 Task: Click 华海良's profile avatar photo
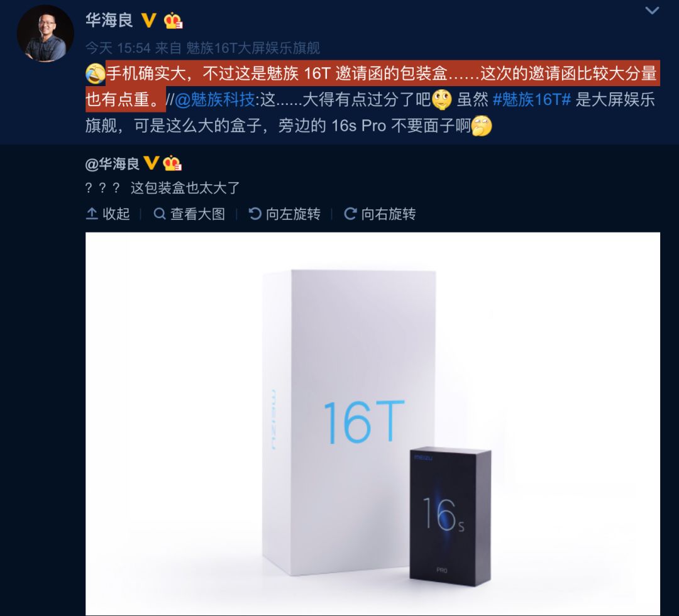[x=45, y=33]
